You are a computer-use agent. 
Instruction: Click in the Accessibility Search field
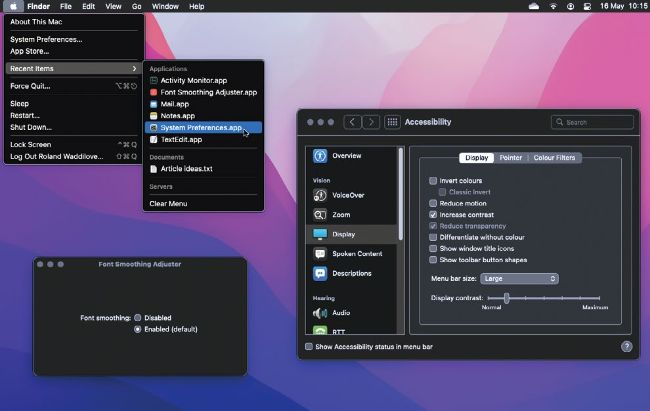pos(592,122)
